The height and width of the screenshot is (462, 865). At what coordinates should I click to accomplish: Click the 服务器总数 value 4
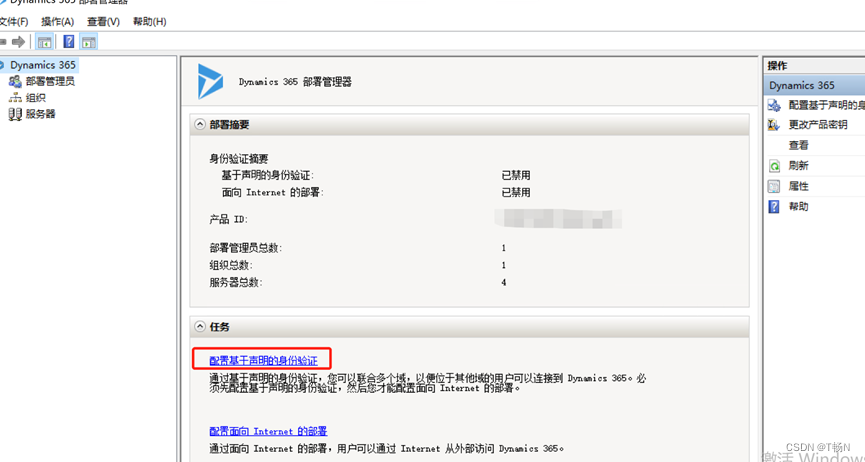(x=504, y=283)
